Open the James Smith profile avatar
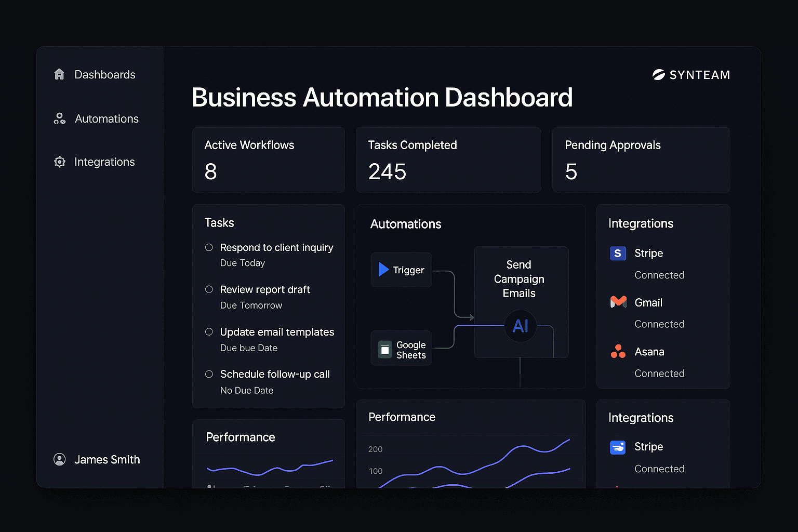Image resolution: width=798 pixels, height=532 pixels. [59, 459]
